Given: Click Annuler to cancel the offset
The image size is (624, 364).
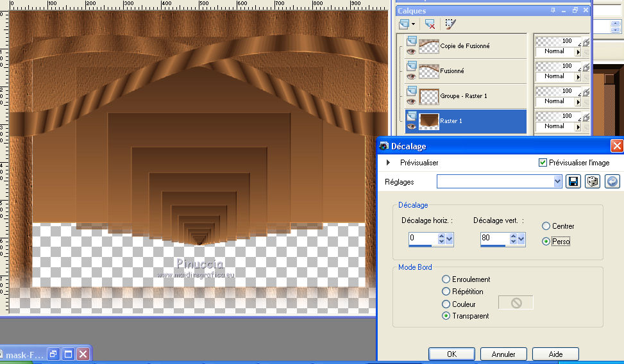Looking at the screenshot, I should point(503,354).
